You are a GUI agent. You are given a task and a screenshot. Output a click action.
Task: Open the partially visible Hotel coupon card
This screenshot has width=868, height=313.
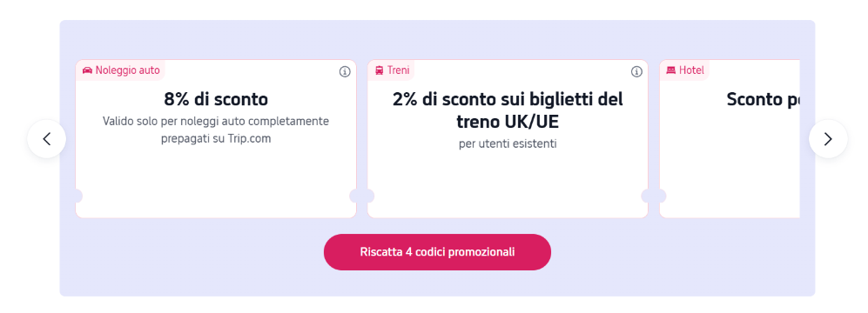pos(730,139)
